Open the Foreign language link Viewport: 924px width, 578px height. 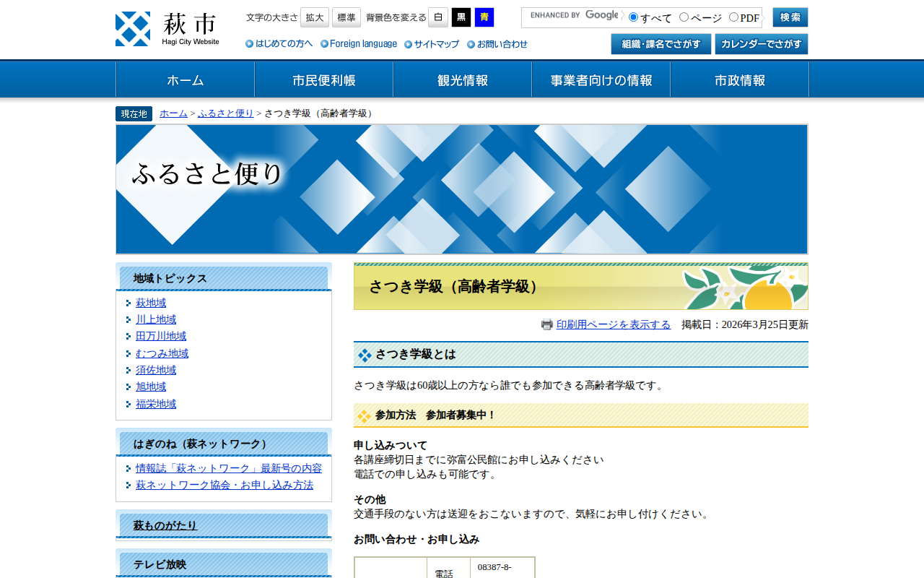tap(359, 44)
